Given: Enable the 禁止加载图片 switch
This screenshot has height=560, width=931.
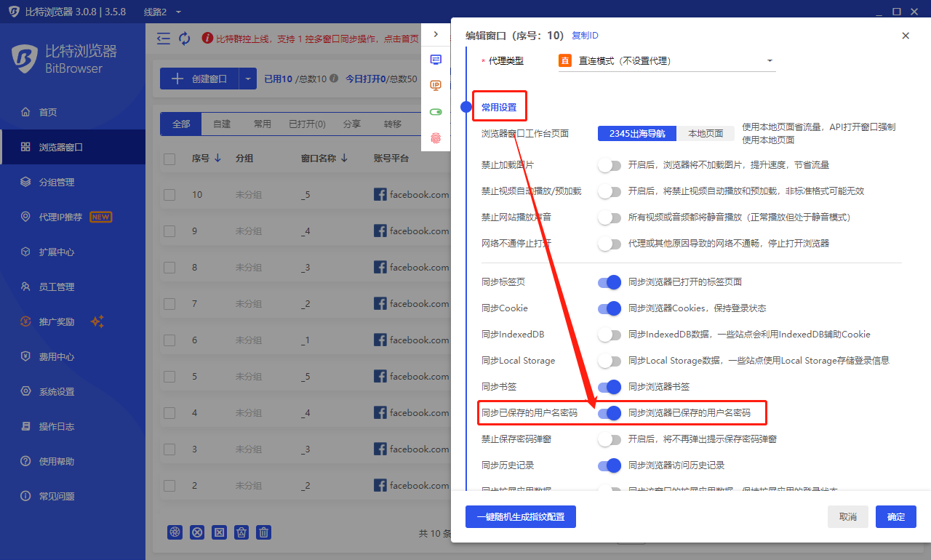Looking at the screenshot, I should point(610,165).
